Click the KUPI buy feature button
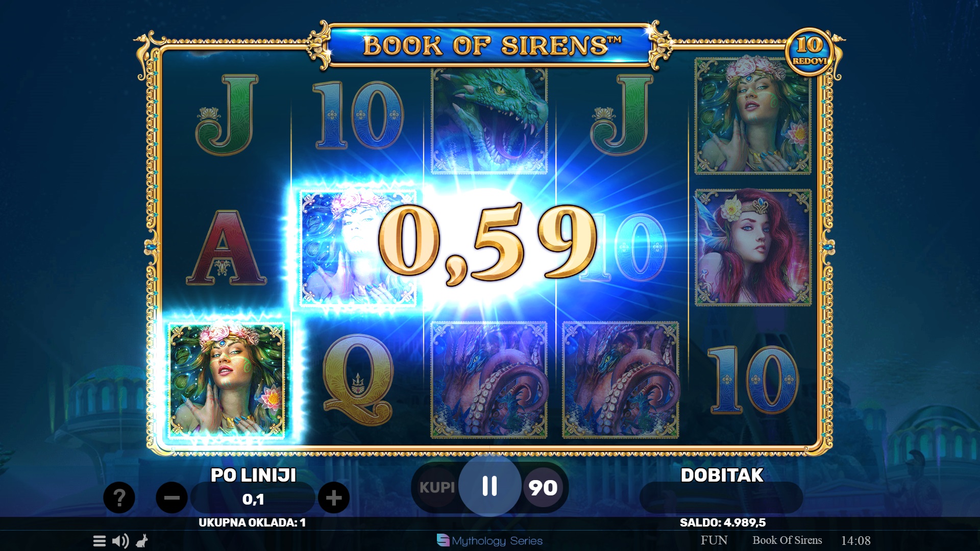The width and height of the screenshot is (980, 551). [437, 488]
